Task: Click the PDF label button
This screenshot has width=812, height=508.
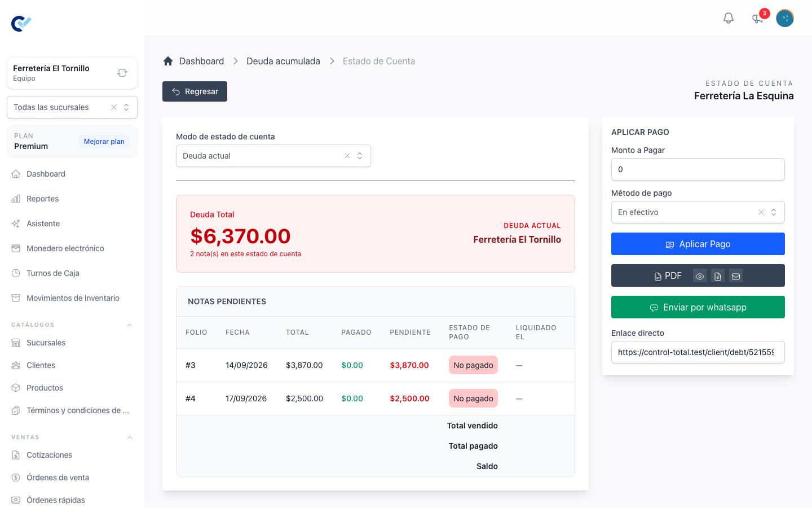Action: tap(668, 276)
